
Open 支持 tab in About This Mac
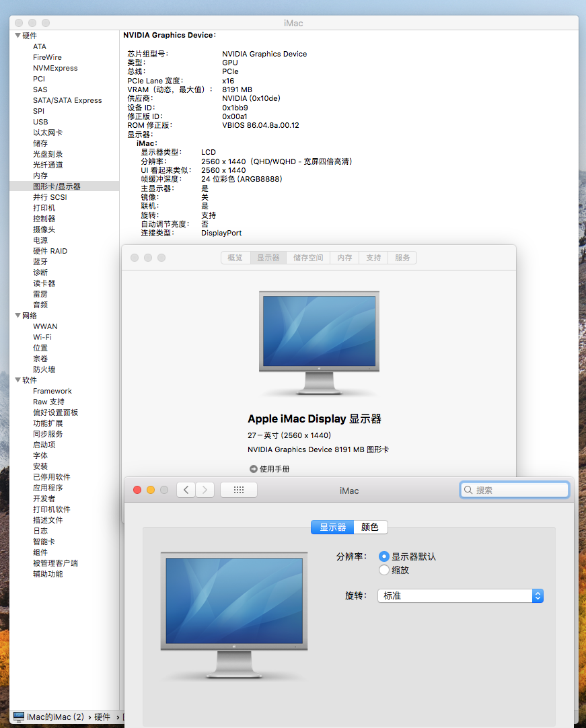374,258
